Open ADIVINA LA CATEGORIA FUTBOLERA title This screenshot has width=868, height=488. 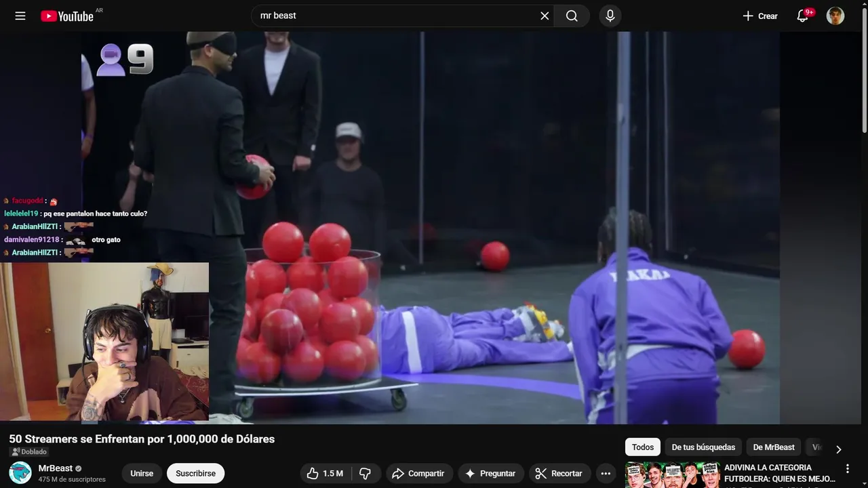(x=779, y=473)
